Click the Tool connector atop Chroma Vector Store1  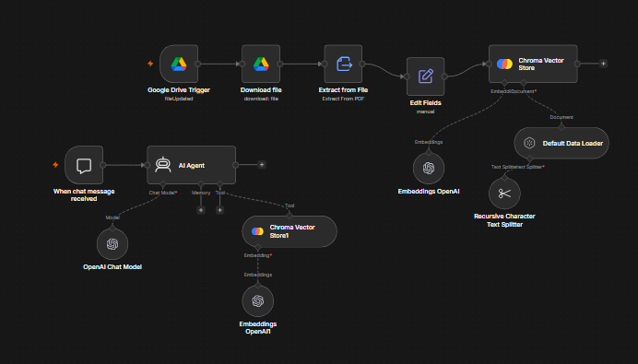[x=289, y=216]
